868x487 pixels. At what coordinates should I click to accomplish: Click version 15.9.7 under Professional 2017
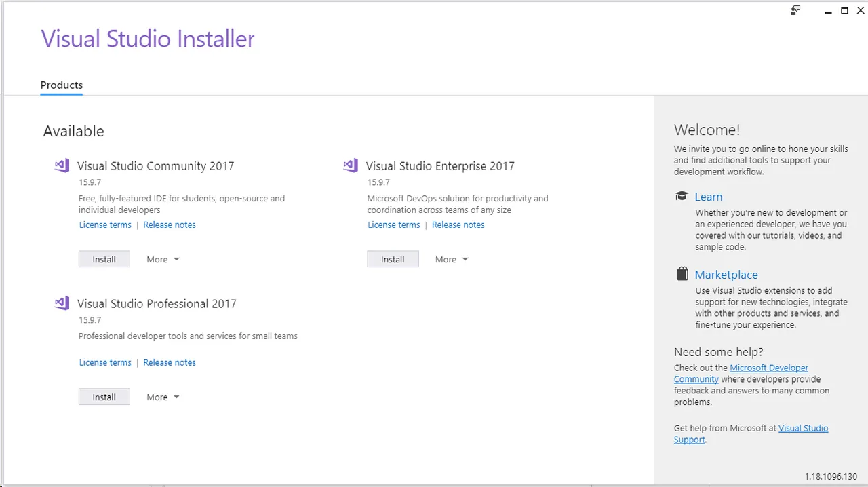pyautogui.click(x=90, y=320)
